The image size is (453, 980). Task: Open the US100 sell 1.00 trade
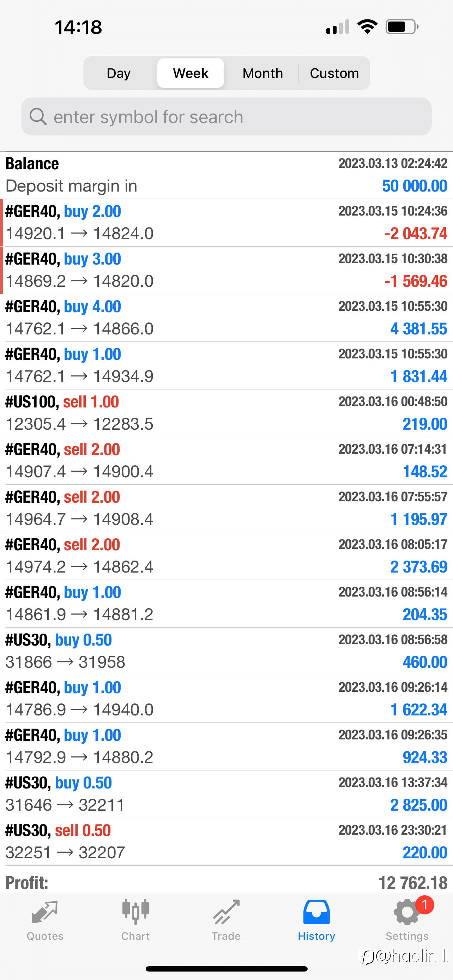tap(226, 413)
